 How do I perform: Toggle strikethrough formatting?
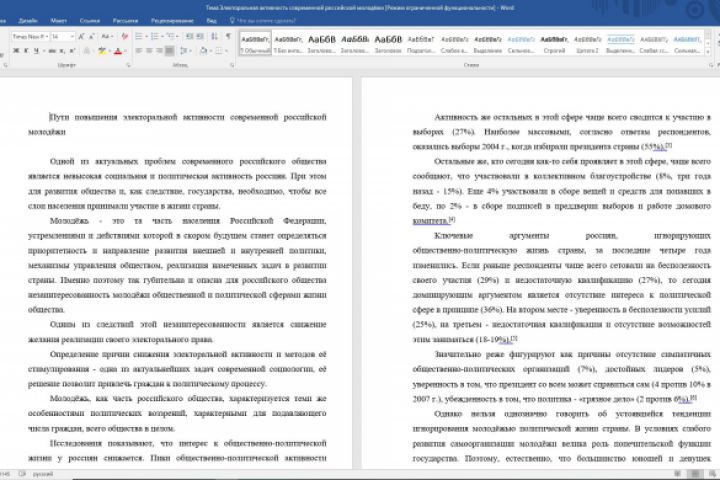pos(52,51)
